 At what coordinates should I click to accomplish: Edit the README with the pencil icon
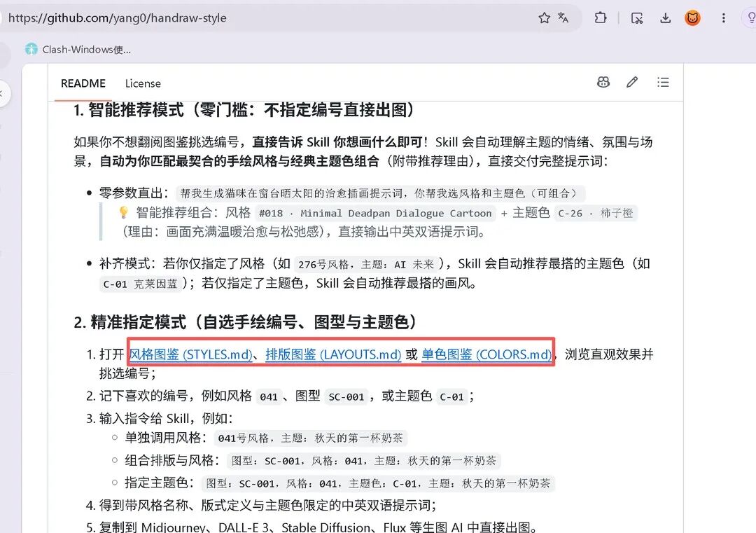click(632, 82)
